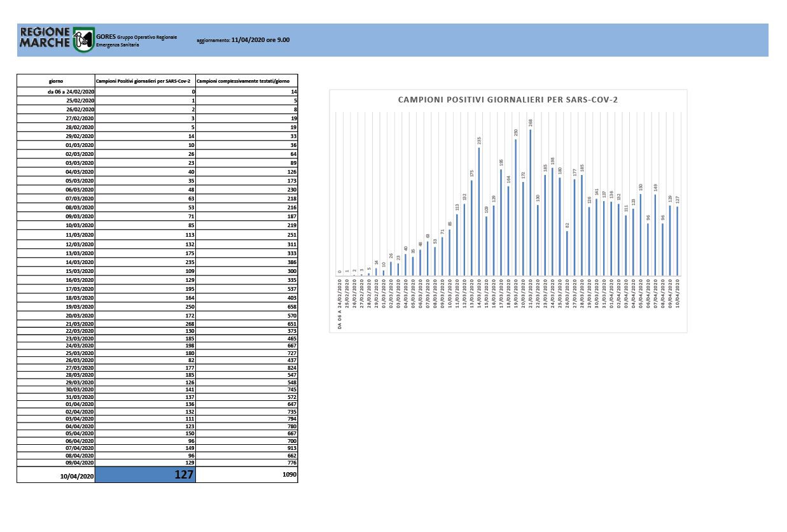Click tested value 251 in 11/03/2020 row
The height and width of the screenshot is (532, 787).
tap(247, 235)
